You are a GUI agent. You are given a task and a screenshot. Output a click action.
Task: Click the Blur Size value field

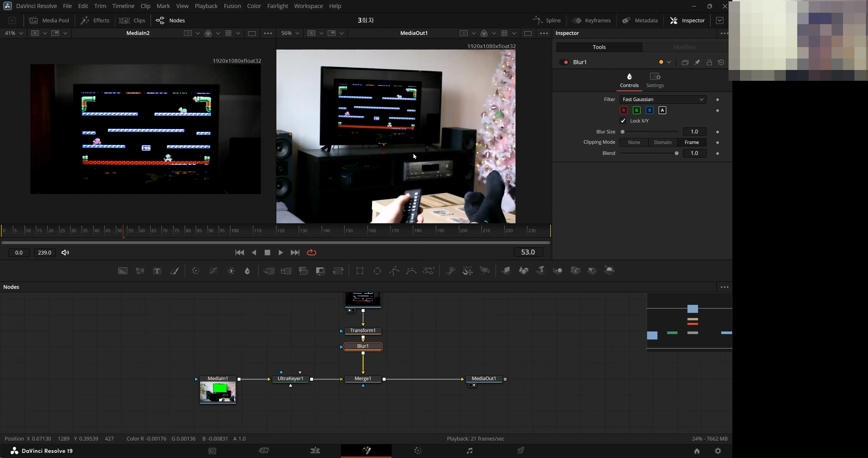click(x=694, y=132)
